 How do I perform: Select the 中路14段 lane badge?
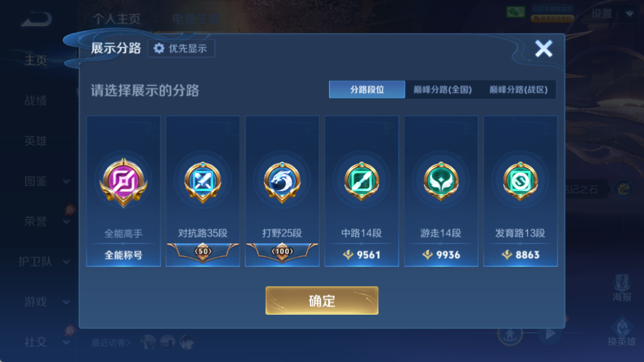click(361, 182)
